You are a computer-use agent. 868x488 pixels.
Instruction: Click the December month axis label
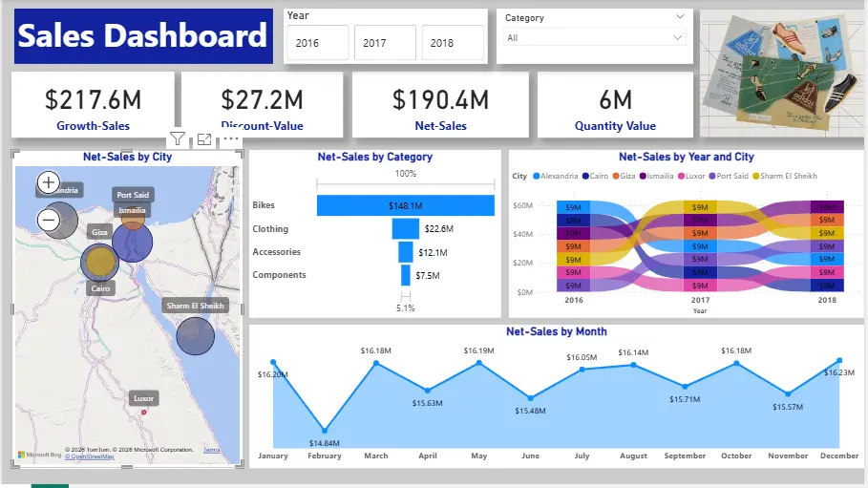pyautogui.click(x=839, y=456)
